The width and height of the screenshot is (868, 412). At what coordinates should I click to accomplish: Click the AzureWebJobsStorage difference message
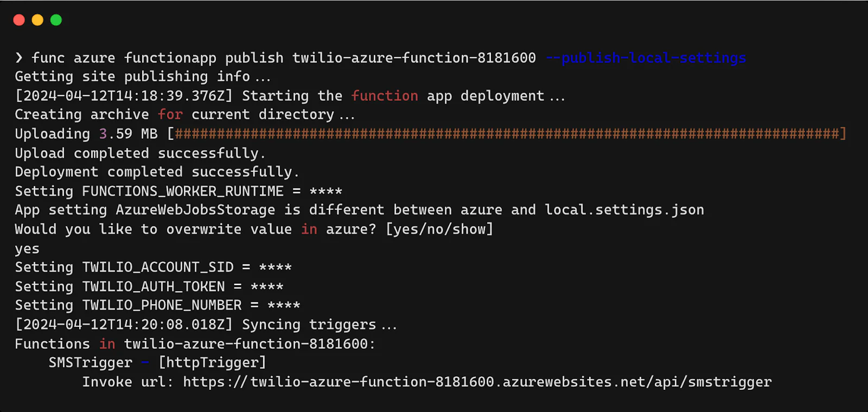click(359, 210)
